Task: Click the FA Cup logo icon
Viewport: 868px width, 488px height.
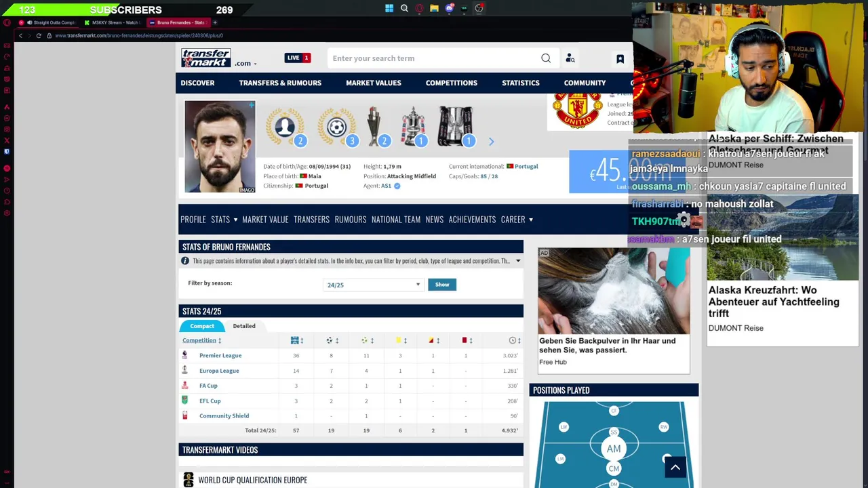Action: coord(184,385)
